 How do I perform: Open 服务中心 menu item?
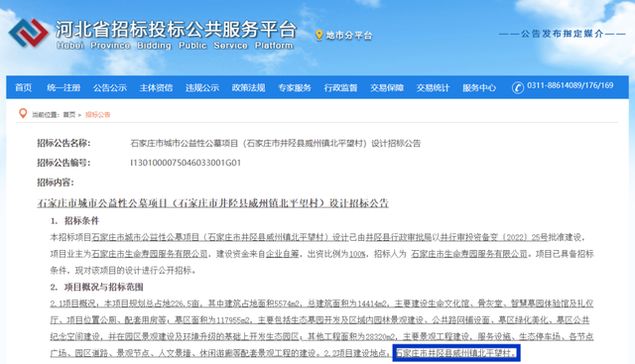[x=479, y=87]
